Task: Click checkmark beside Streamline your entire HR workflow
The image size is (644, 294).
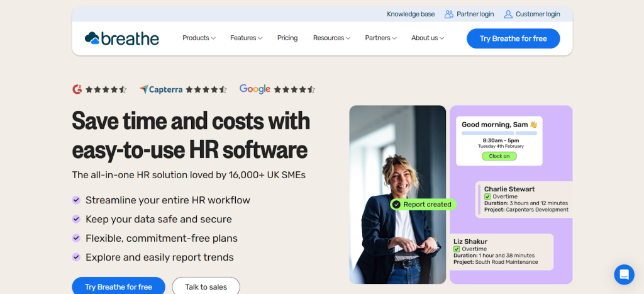Action: point(76,200)
